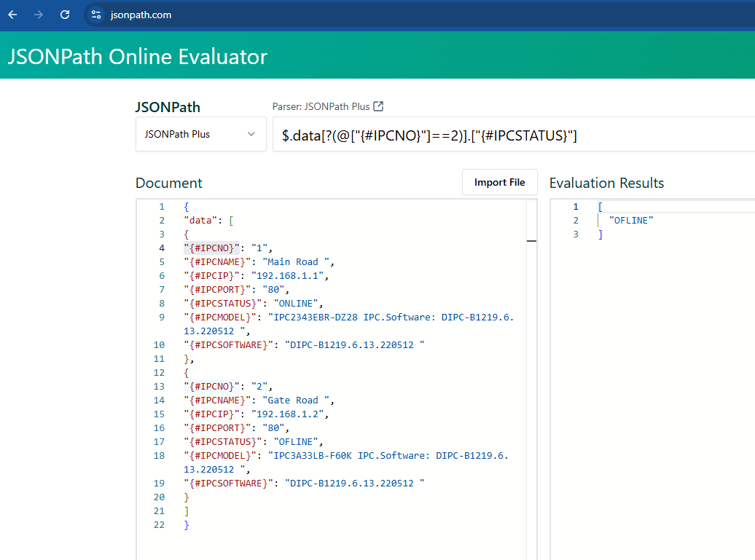Click the browser forward arrow
The width and height of the screenshot is (755, 560).
coord(39,15)
